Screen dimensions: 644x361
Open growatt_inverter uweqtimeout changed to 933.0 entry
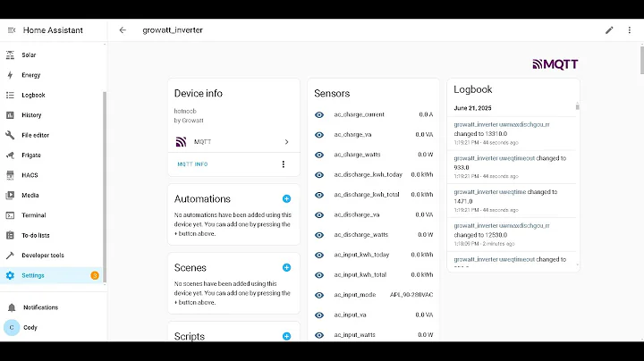[x=512, y=167]
